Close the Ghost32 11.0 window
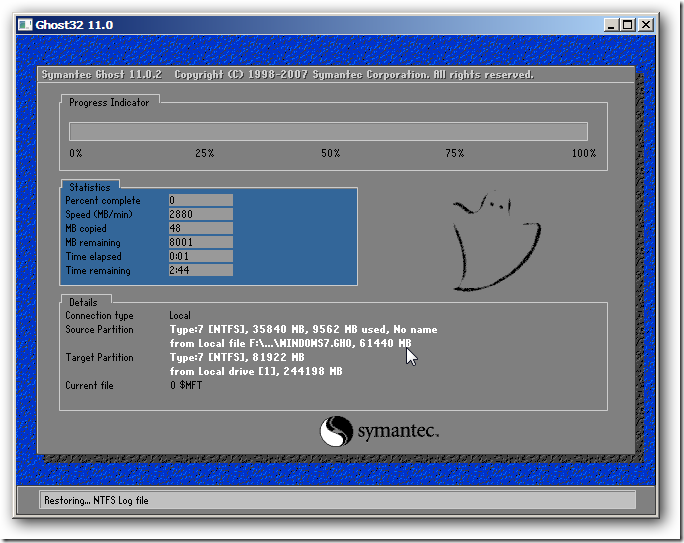The width and height of the screenshot is (684, 543). 646,25
